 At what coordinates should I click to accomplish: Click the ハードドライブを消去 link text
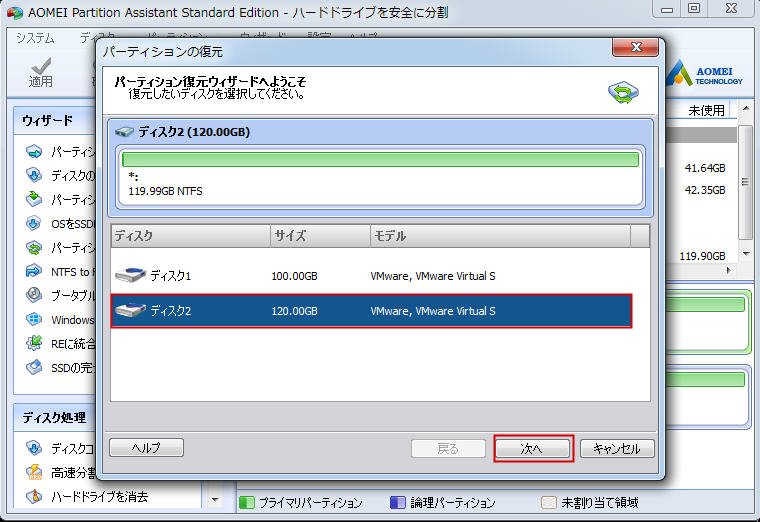[x=99, y=496]
